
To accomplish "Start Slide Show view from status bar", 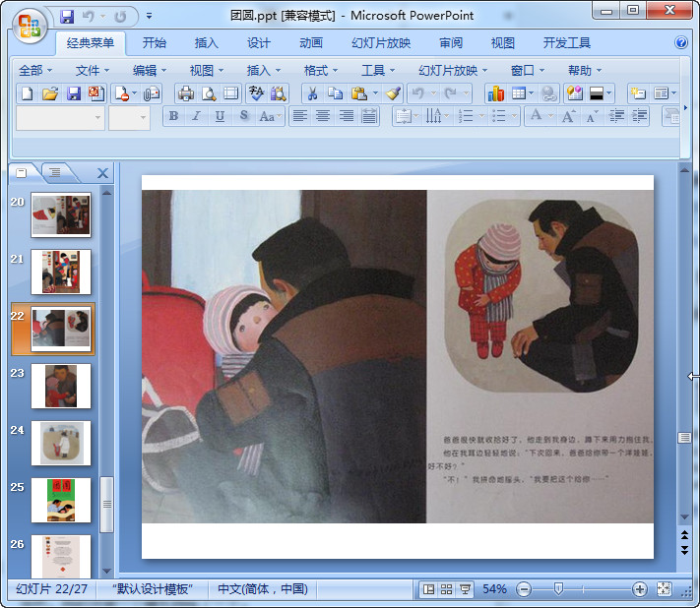I will click(465, 589).
